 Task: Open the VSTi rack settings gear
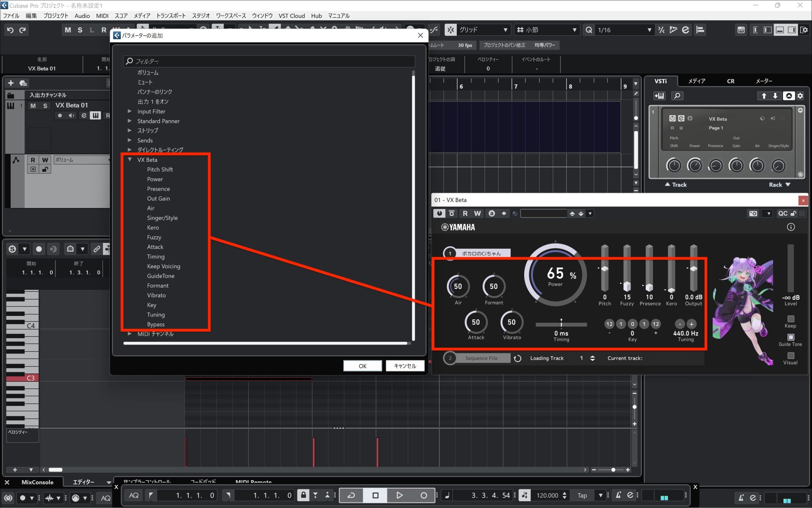pos(801,96)
